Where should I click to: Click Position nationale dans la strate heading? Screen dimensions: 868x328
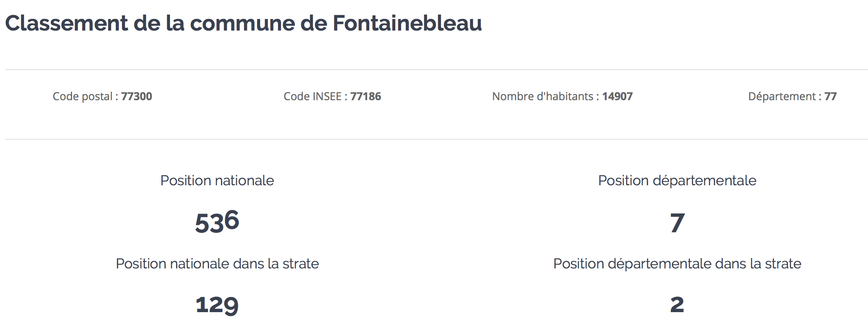tap(217, 264)
